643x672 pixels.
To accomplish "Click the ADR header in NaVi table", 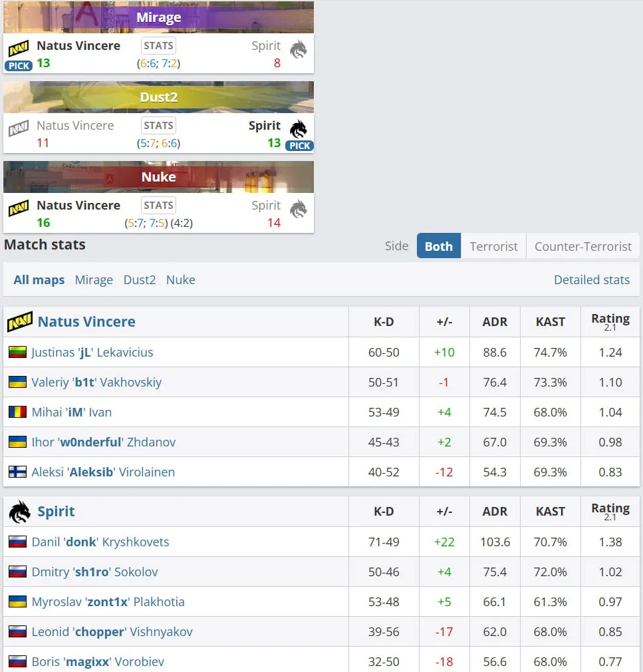I will pos(495,322).
